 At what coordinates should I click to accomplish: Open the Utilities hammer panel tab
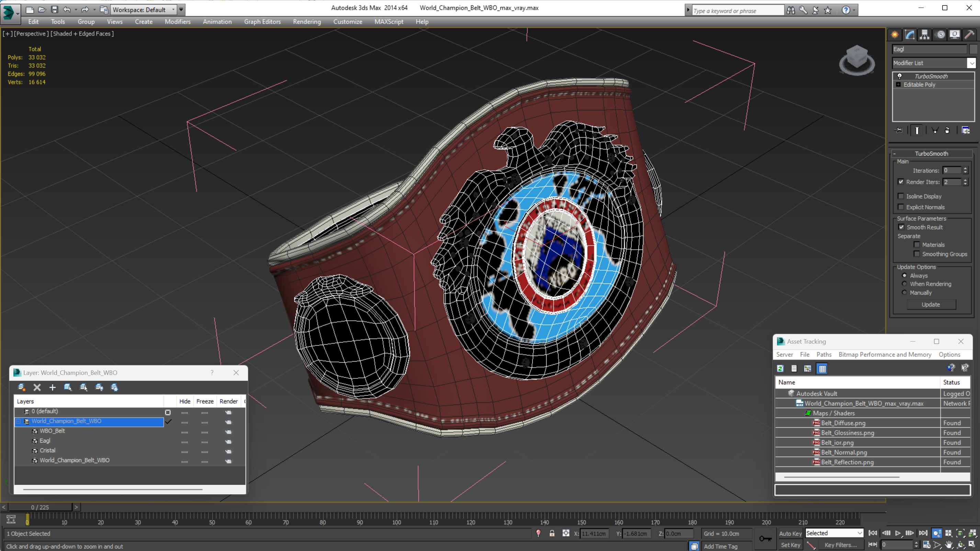click(x=969, y=35)
